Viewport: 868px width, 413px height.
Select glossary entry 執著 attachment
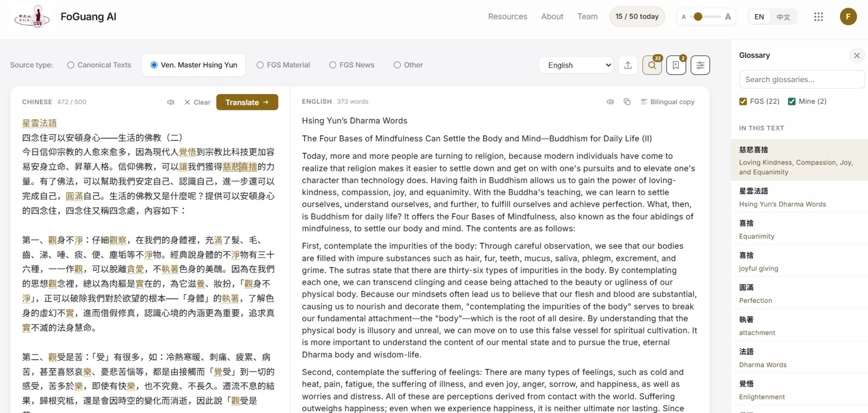point(799,325)
